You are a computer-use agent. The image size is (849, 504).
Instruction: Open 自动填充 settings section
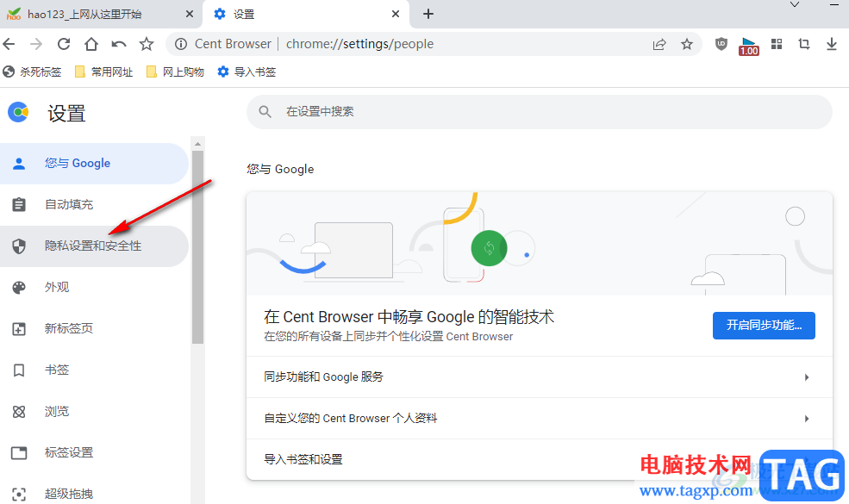pyautogui.click(x=94, y=205)
